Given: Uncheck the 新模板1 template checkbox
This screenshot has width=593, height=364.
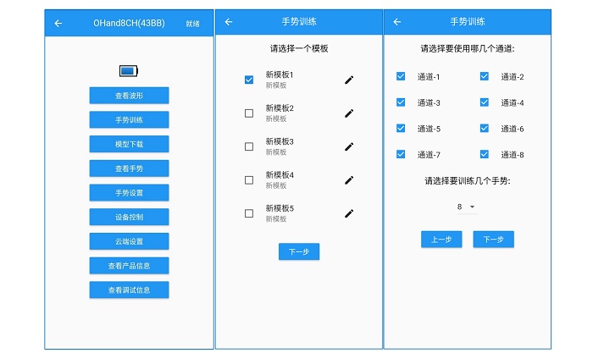Looking at the screenshot, I should (249, 80).
